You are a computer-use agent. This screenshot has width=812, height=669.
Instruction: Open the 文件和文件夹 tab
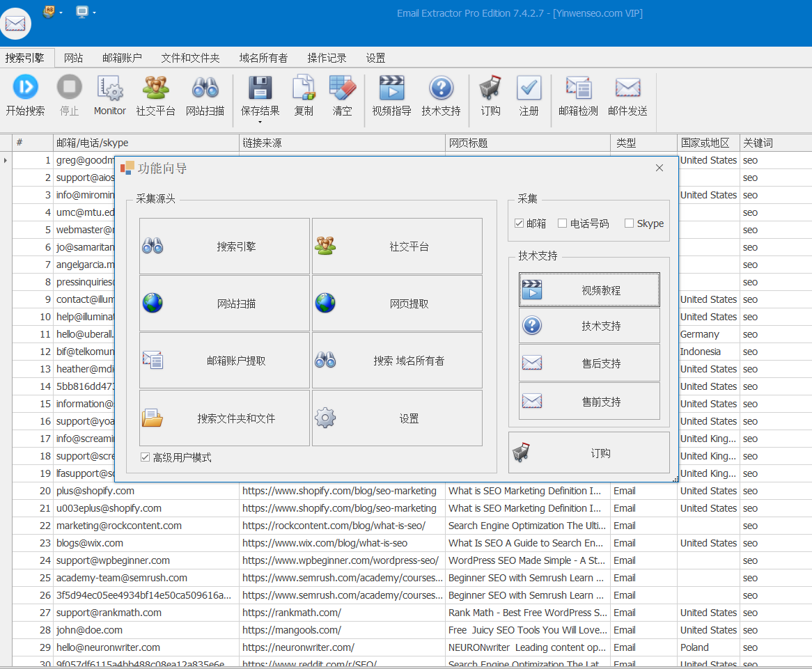(191, 58)
